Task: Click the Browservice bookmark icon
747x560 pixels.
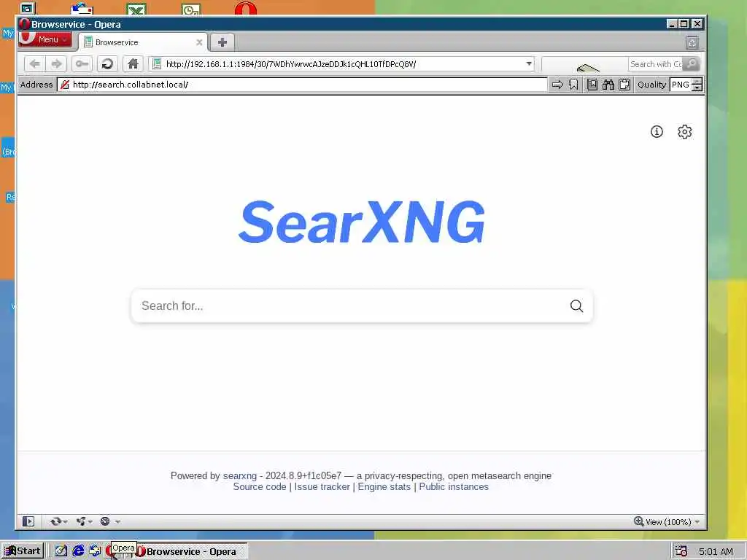Action: 573,85
